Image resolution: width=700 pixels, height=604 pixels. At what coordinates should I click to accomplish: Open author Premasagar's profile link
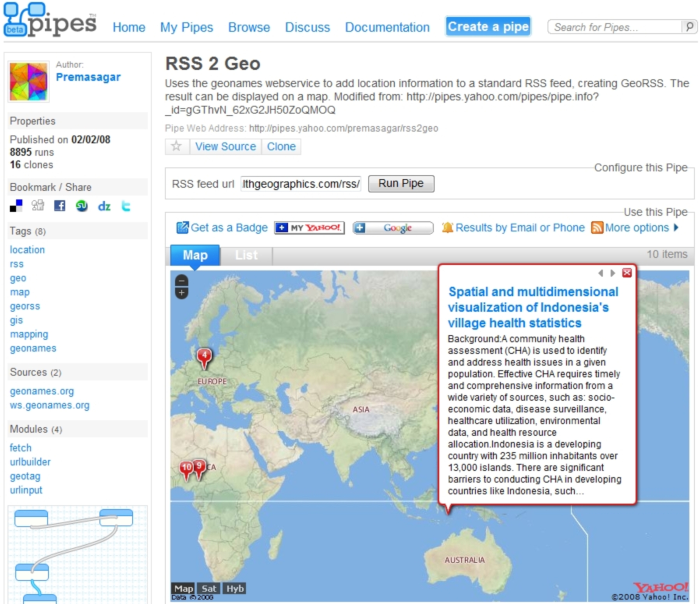click(88, 77)
